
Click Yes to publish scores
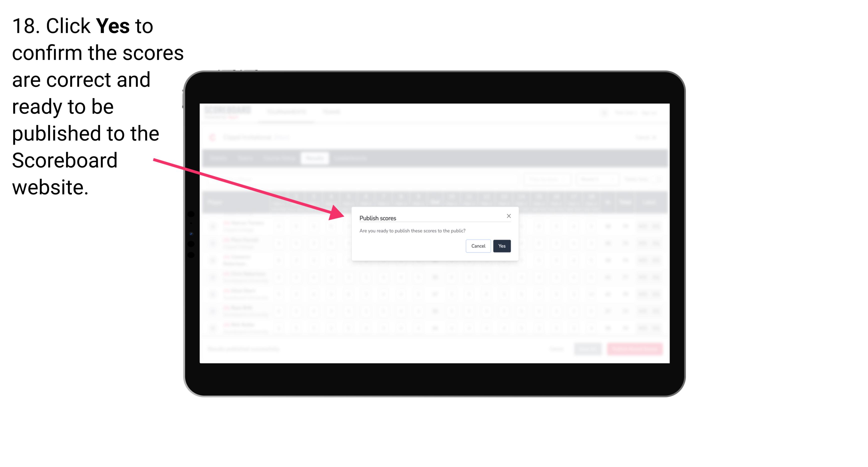(x=501, y=245)
